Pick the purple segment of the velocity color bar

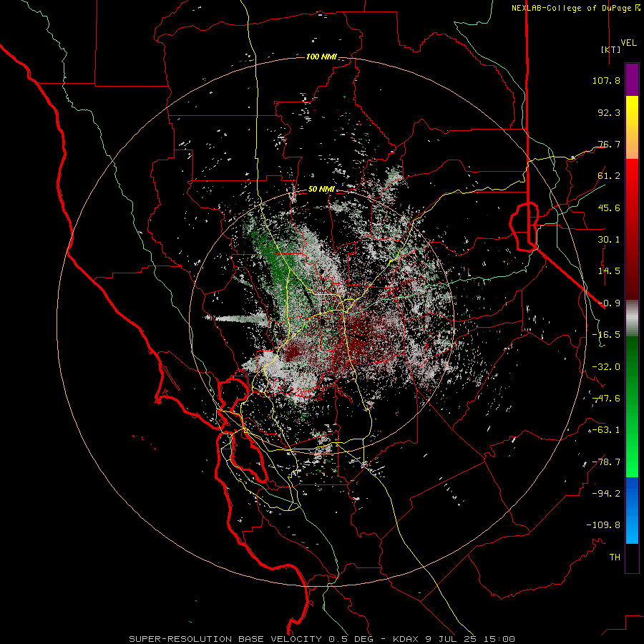coord(632,79)
